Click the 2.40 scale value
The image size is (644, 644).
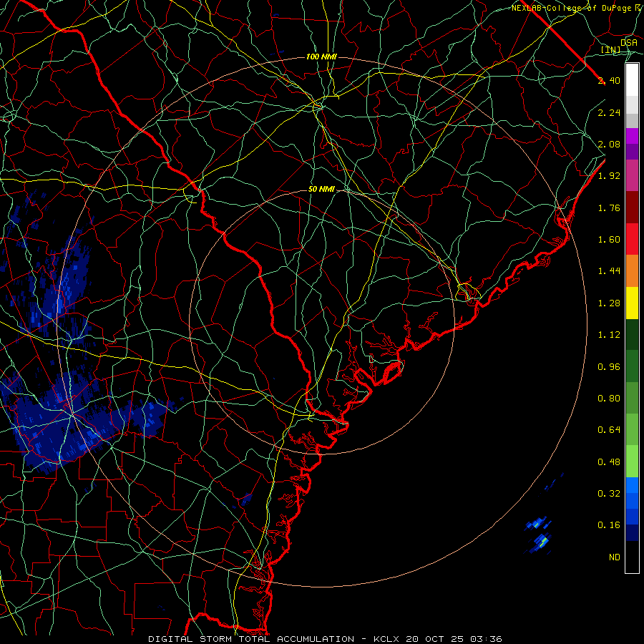click(x=609, y=80)
